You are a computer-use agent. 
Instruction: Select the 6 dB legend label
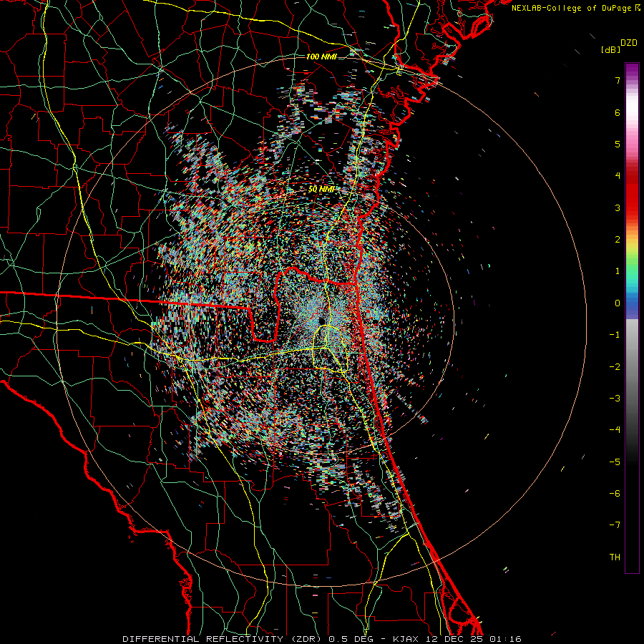click(x=618, y=112)
